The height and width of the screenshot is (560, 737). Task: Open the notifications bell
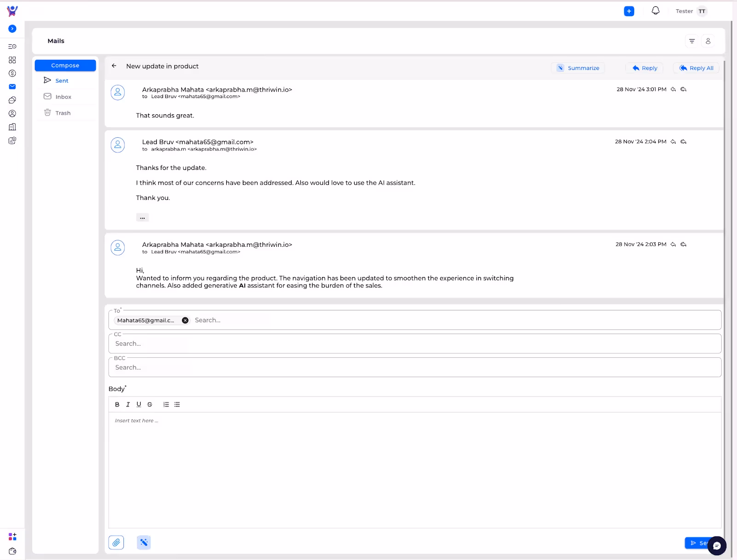[655, 11]
